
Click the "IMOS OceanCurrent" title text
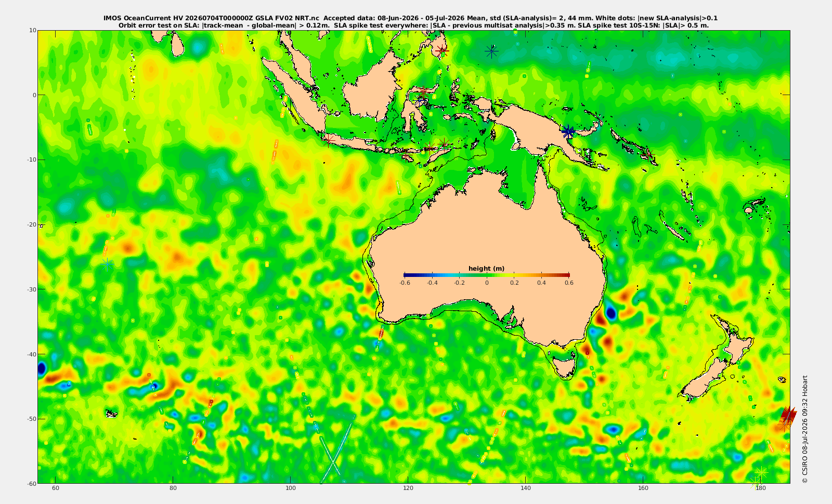coord(138,18)
